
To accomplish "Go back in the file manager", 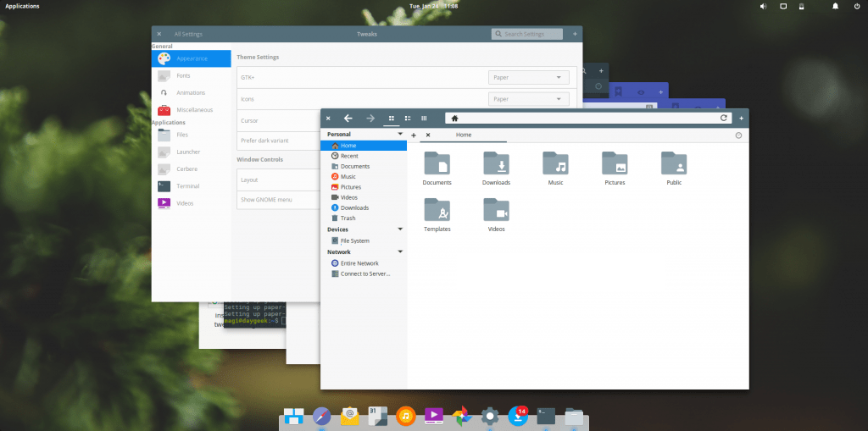I will 348,118.
